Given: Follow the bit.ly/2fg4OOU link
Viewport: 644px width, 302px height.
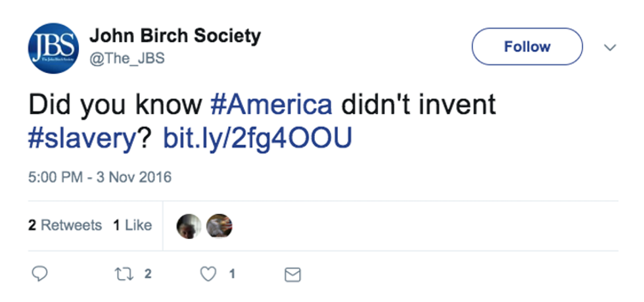Looking at the screenshot, I should click(x=257, y=138).
